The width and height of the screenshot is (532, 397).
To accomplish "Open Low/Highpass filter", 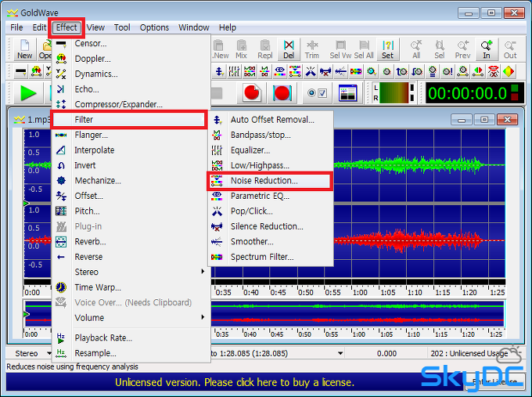I will tap(271, 165).
